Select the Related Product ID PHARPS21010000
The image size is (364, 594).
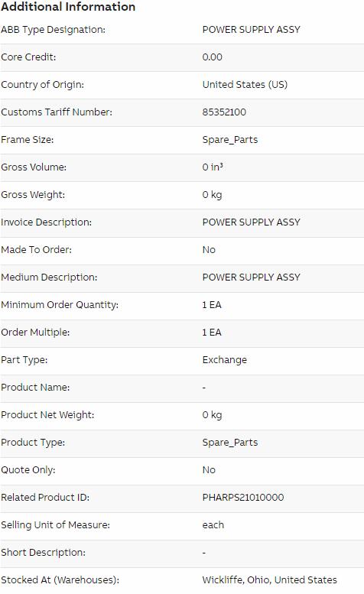[x=243, y=498]
